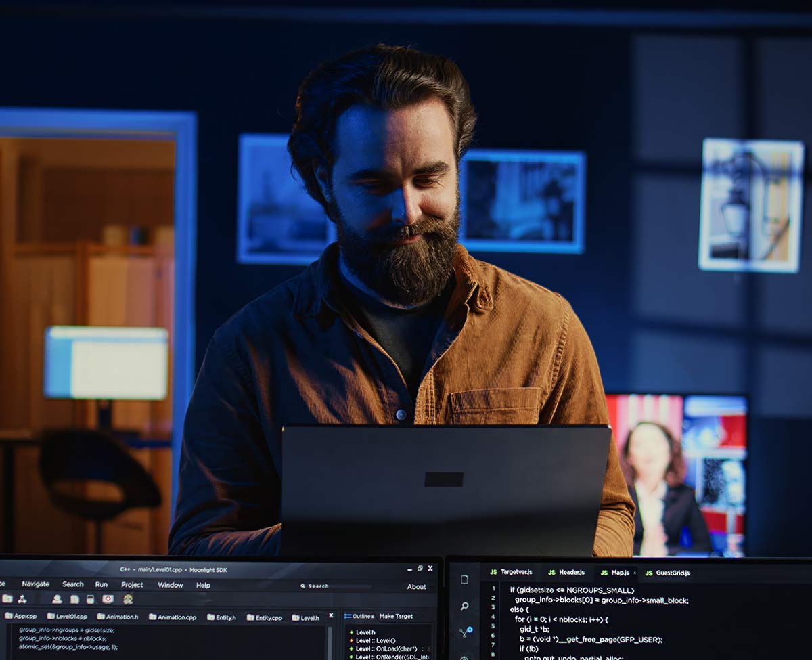Click the red-circled screen toolbar icon
Image resolution: width=812 pixels, height=660 pixels.
(108, 599)
